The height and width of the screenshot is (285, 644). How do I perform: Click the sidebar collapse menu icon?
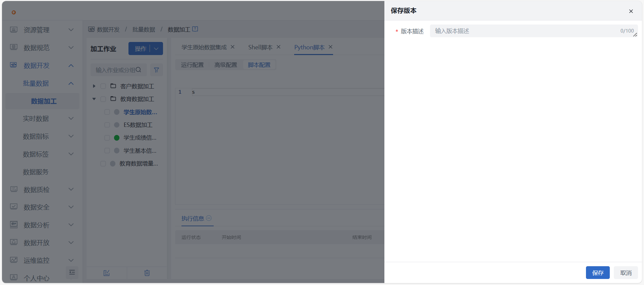pyautogui.click(x=72, y=272)
